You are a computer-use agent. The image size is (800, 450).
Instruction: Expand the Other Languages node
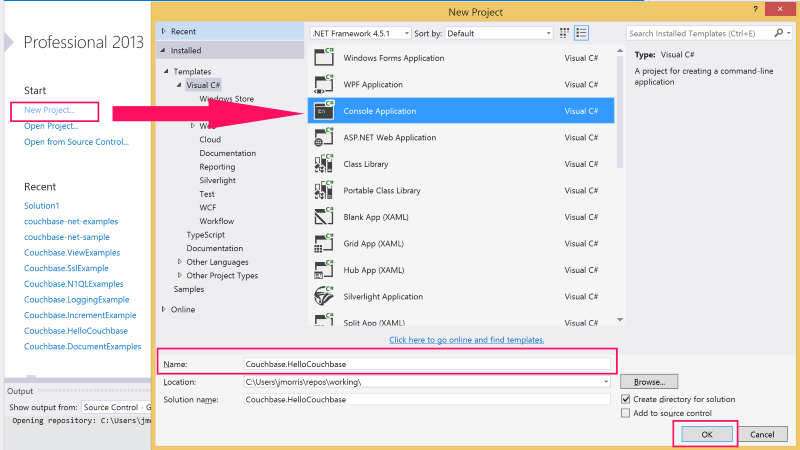point(180,262)
